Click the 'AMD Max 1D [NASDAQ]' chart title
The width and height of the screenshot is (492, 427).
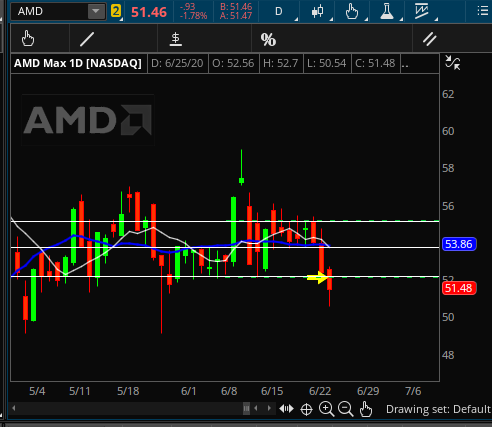pyautogui.click(x=78, y=63)
